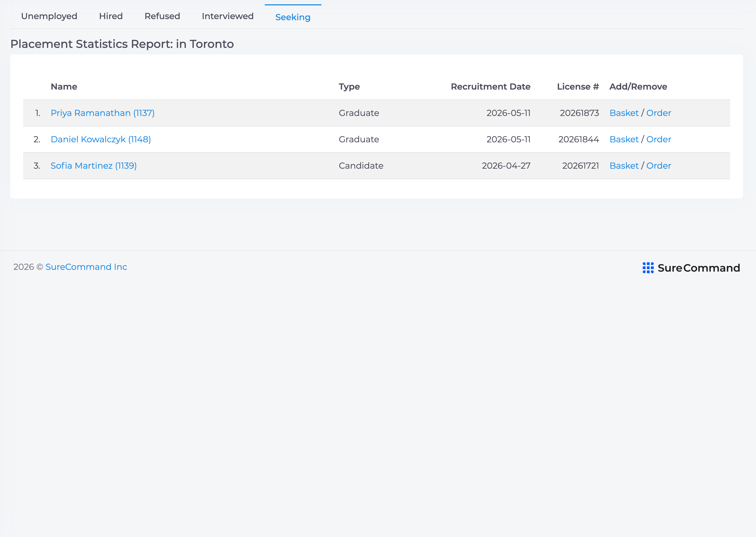Add Sofia Martinez to Basket
Viewport: 756px width, 537px height.
tap(624, 166)
